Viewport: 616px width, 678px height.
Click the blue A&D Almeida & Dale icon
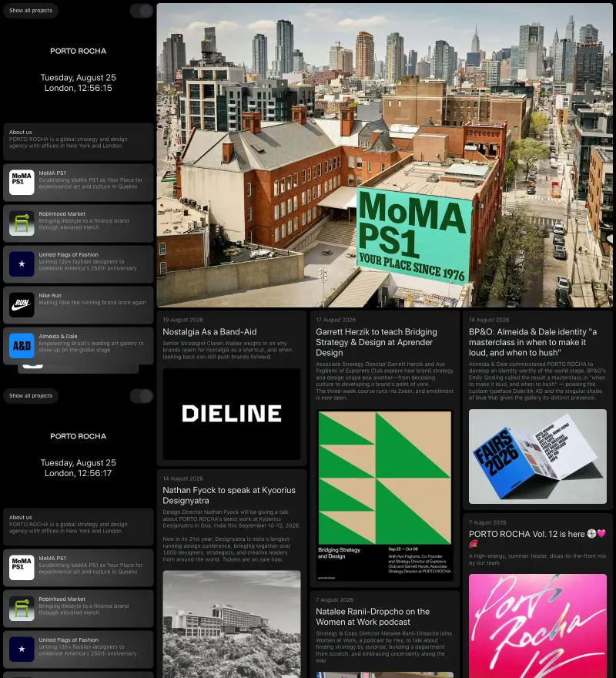click(x=22, y=345)
